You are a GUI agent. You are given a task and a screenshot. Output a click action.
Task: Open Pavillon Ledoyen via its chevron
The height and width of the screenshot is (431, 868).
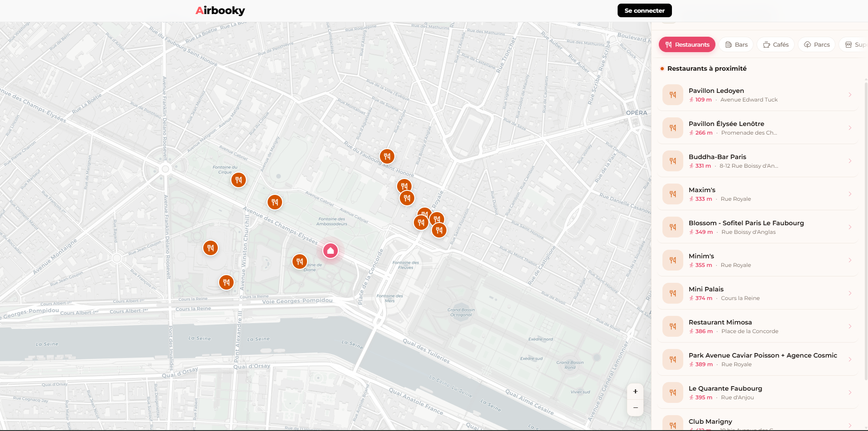coord(850,95)
